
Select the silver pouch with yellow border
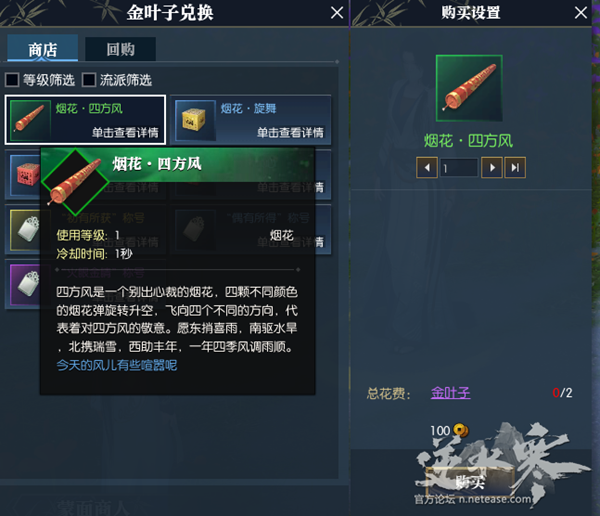point(25,230)
